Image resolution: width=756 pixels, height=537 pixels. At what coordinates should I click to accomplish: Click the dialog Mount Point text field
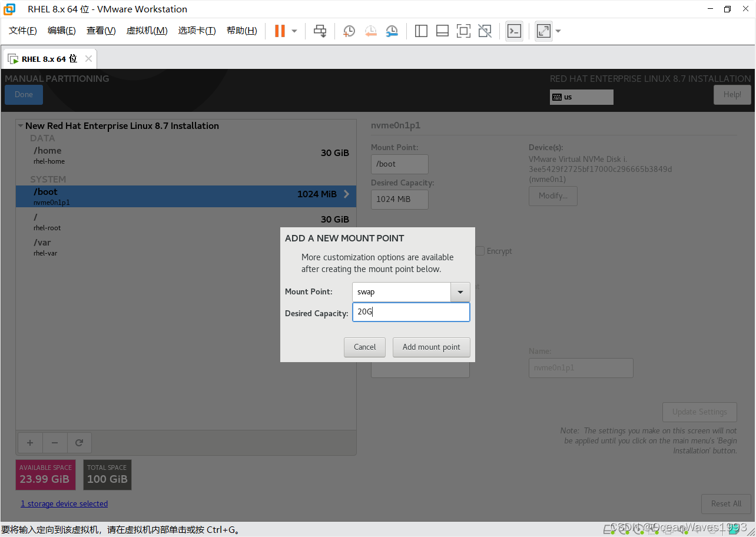pyautogui.click(x=402, y=292)
